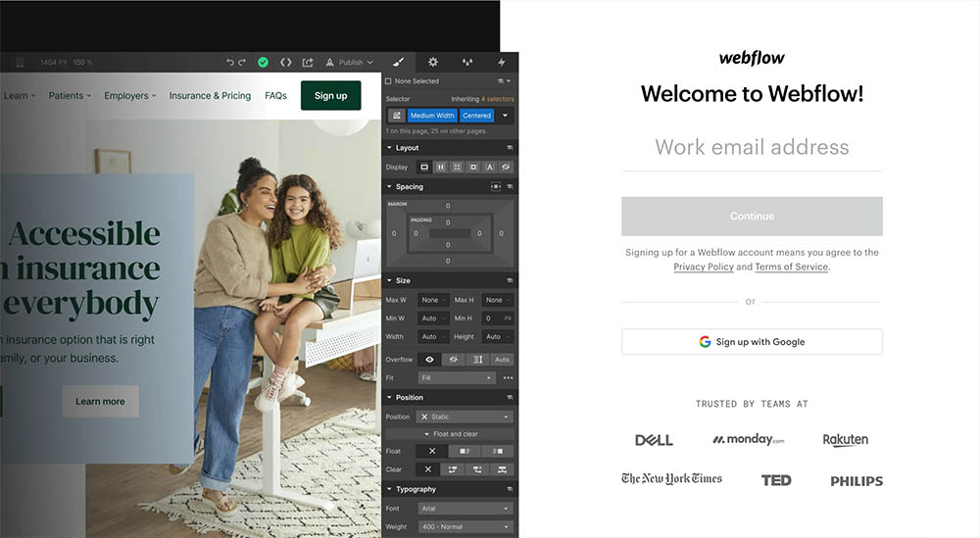The image size is (980, 538).
Task: Click the Width Auto field
Action: pyautogui.click(x=432, y=336)
